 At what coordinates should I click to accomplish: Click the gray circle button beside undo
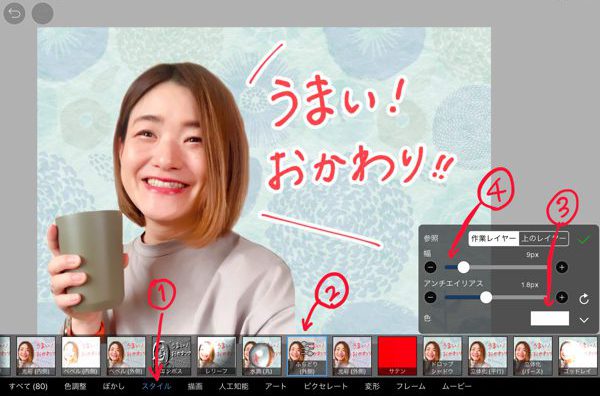tap(42, 13)
